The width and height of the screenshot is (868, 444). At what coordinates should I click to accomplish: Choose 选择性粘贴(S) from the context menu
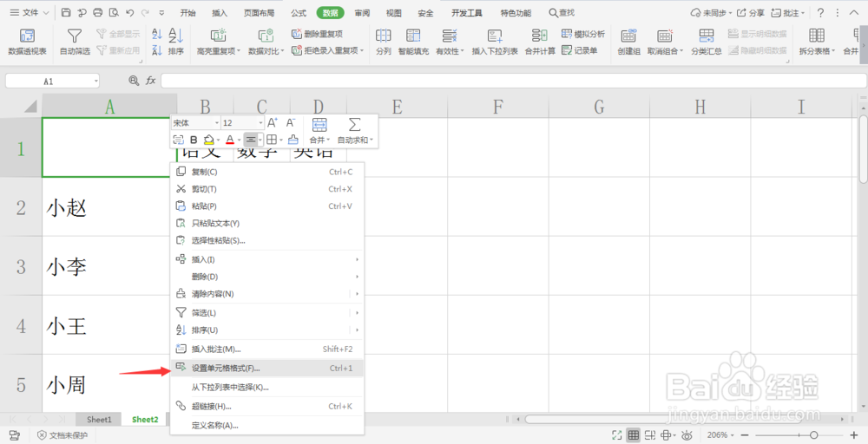266,240
